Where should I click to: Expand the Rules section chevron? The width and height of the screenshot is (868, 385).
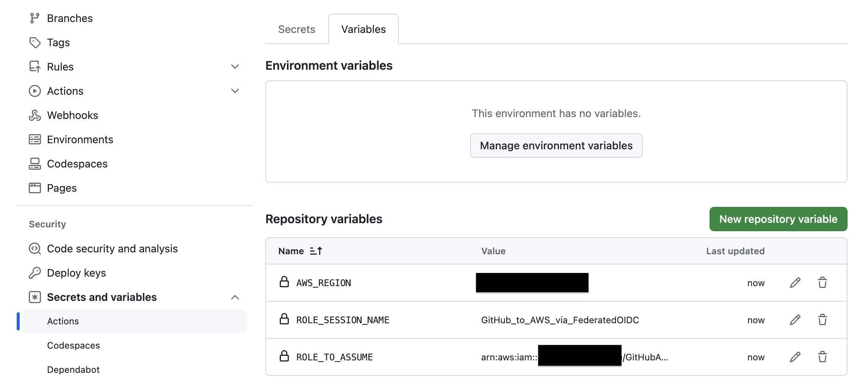[x=235, y=66]
